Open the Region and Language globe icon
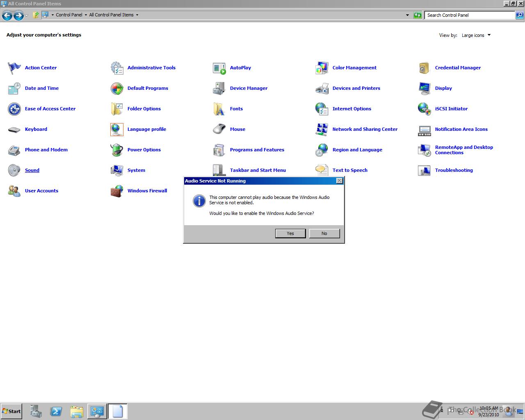Viewport: 525px width, 420px height. pyautogui.click(x=322, y=150)
